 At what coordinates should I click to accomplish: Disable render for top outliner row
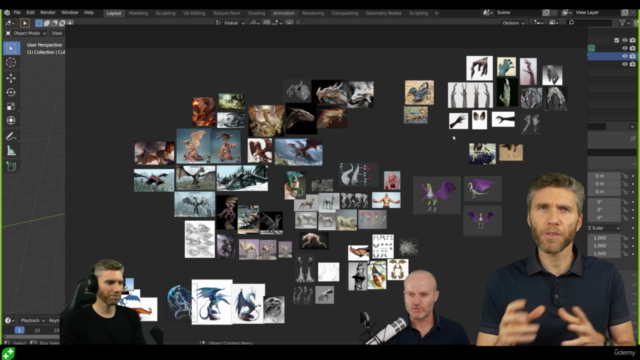pyautogui.click(x=633, y=40)
